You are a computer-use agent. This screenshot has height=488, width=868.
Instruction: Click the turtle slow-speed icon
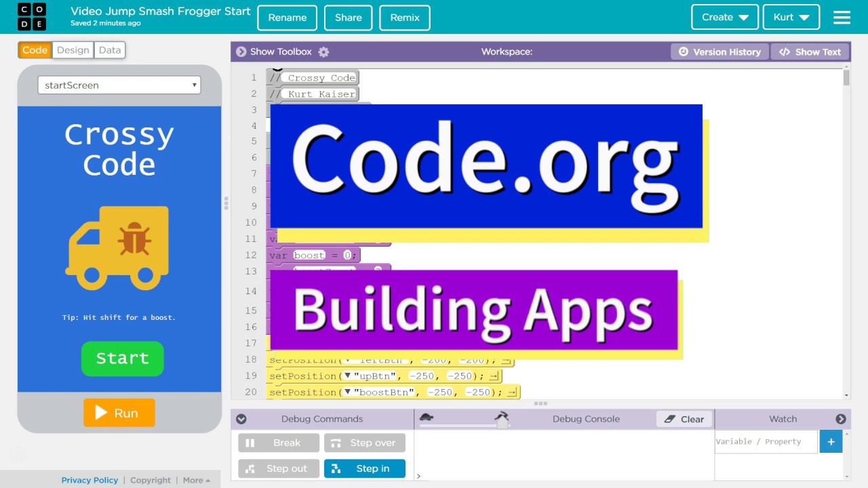point(427,417)
